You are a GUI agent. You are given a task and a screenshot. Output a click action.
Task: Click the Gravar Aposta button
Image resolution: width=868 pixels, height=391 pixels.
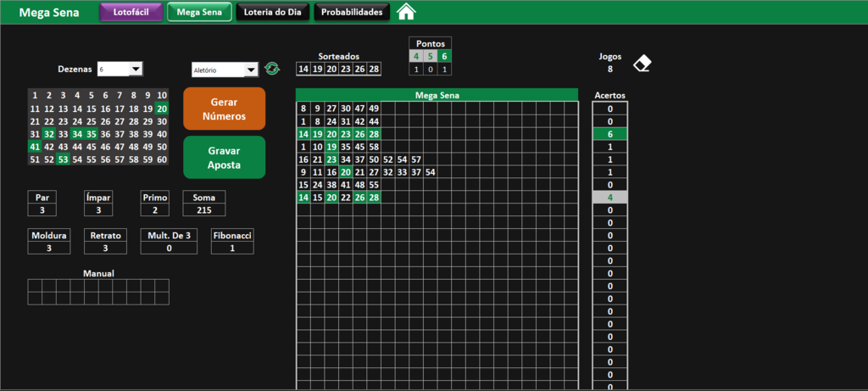(x=224, y=158)
